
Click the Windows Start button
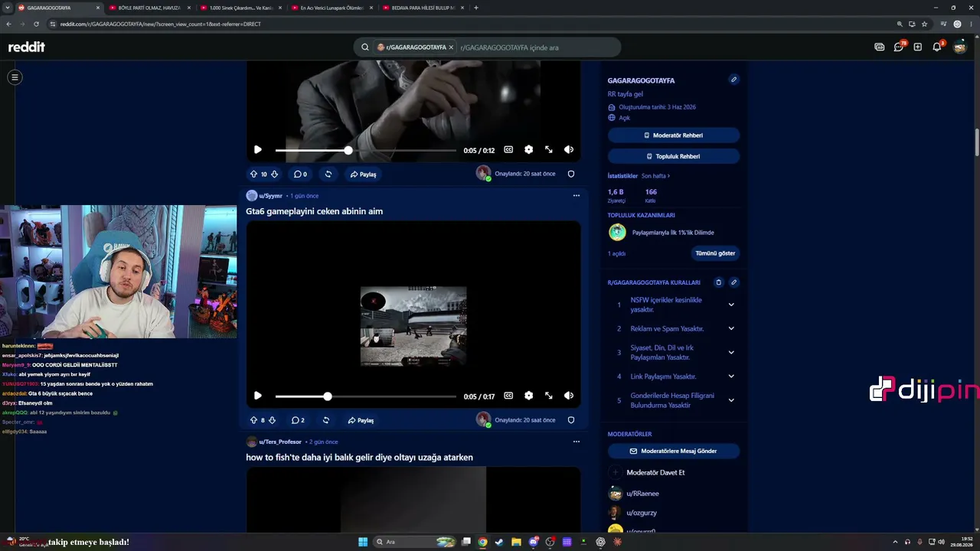363,542
